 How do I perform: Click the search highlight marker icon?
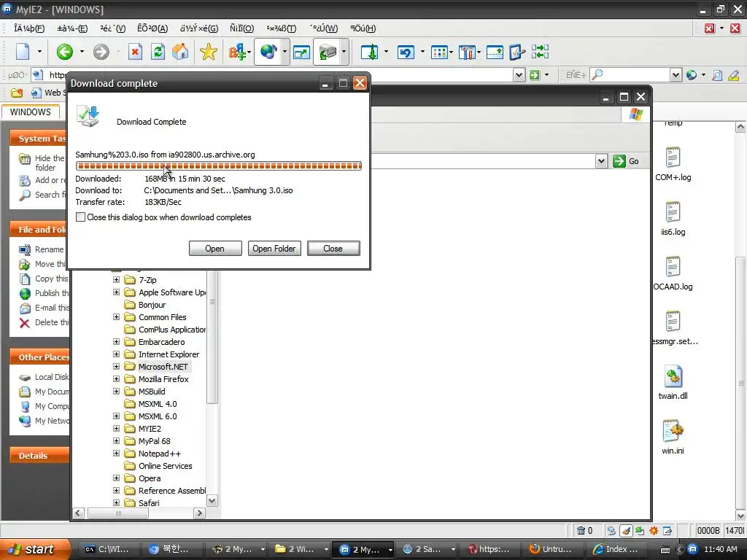(733, 75)
